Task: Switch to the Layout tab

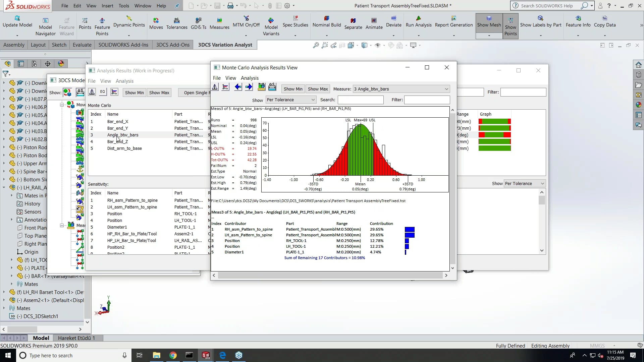Action: (x=38, y=45)
